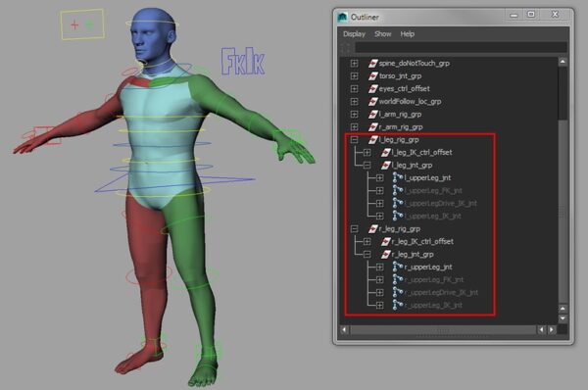The height and width of the screenshot is (390, 588).
Task: Click the horizontal scroll right arrow
Action: 551,329
